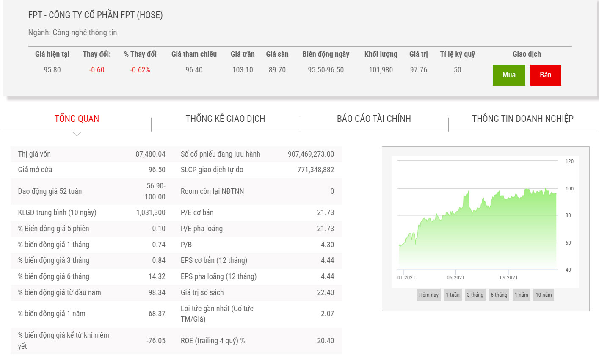Select the Thông tin doanh nghiệp tab

[522, 119]
